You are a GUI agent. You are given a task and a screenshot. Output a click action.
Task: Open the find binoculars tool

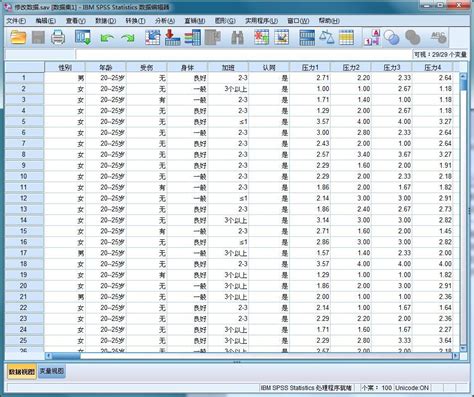(x=237, y=38)
